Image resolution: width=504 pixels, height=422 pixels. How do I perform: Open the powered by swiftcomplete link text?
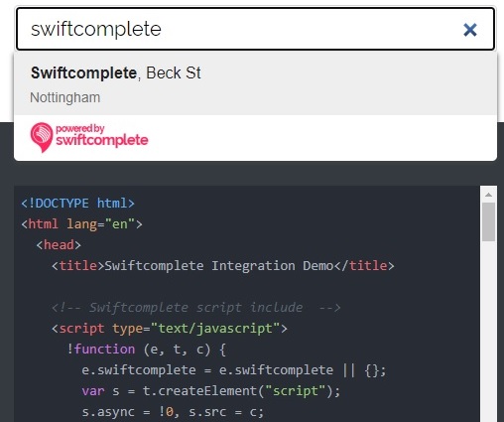(x=102, y=135)
